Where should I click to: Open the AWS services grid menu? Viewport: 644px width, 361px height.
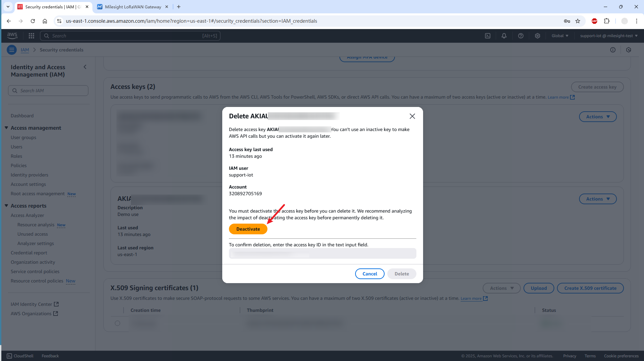tap(31, 36)
